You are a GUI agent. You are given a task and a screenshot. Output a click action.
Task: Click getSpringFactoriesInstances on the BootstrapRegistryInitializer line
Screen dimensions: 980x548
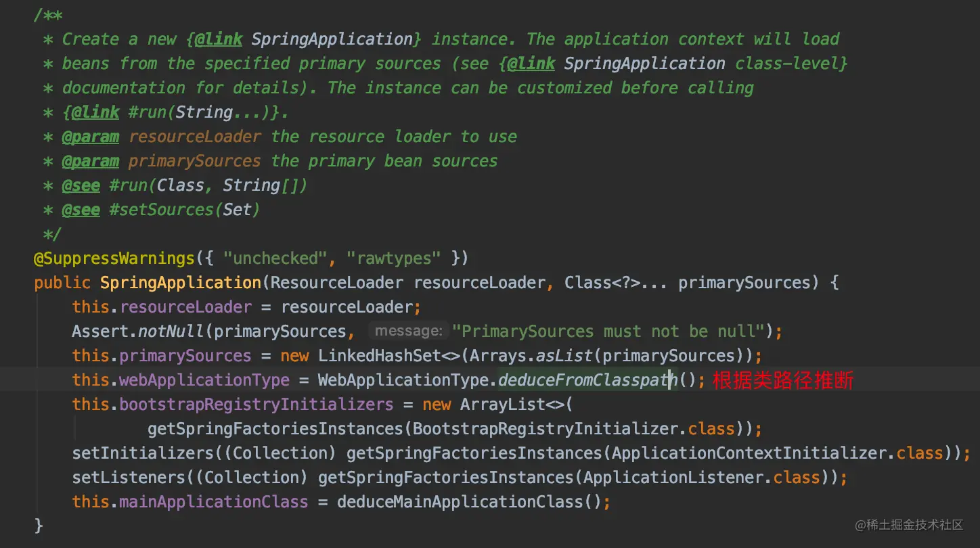click(x=275, y=429)
